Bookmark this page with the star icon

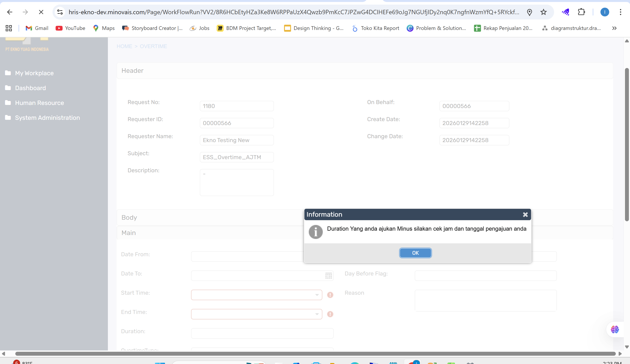(544, 12)
